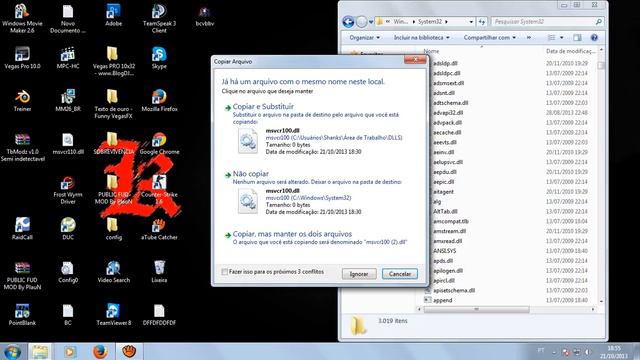Screen dimensions: 640x360
Task: Launch Vegas Pro 10.0 shortcut
Action: (x=22, y=58)
